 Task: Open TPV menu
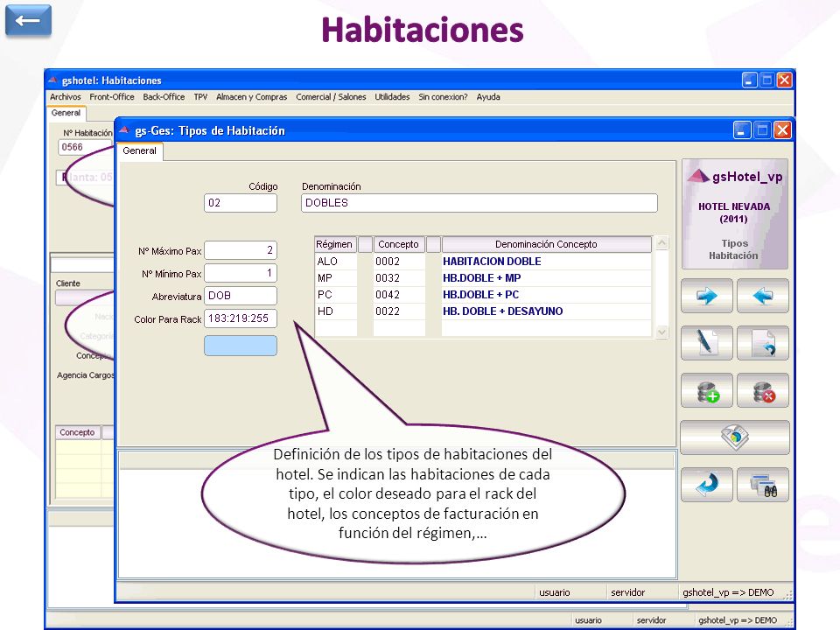pyautogui.click(x=200, y=97)
